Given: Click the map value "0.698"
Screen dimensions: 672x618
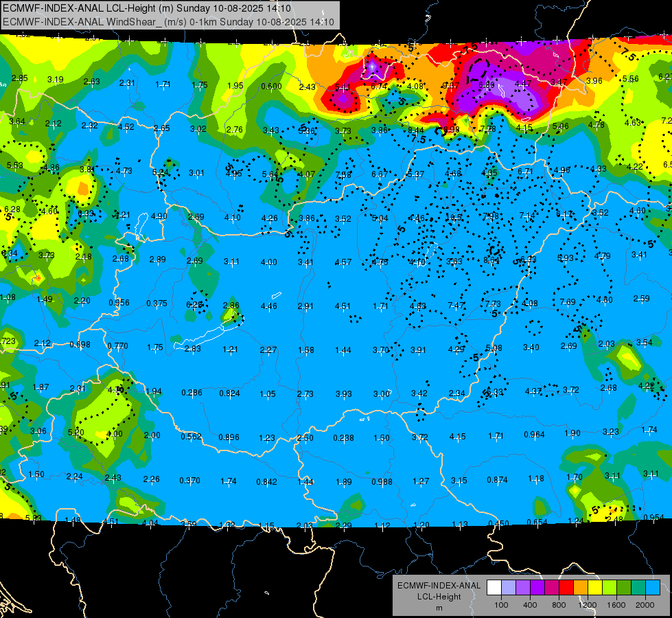Looking at the screenshot, I should click(80, 345).
